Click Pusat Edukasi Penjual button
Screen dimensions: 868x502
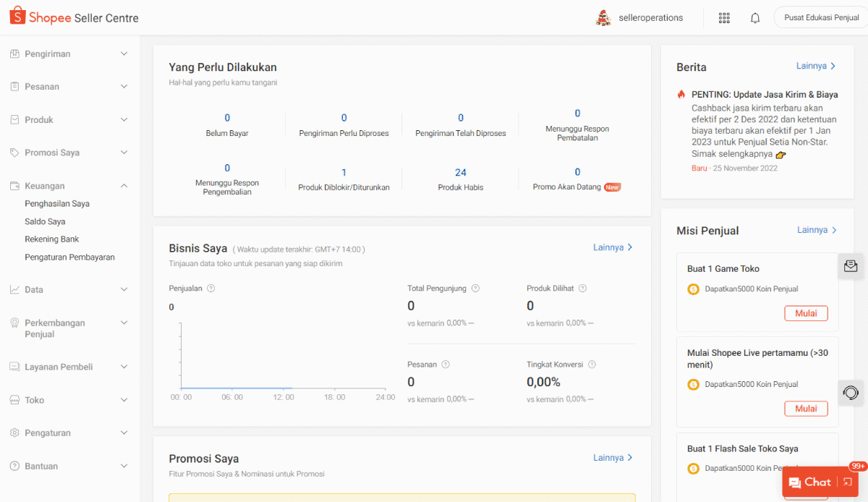821,18
